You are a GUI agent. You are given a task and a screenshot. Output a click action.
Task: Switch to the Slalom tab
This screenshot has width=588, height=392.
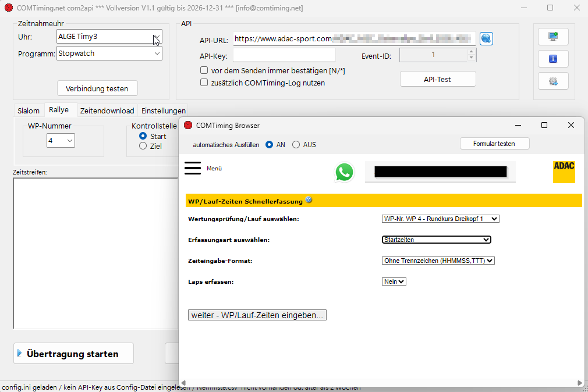(29, 111)
